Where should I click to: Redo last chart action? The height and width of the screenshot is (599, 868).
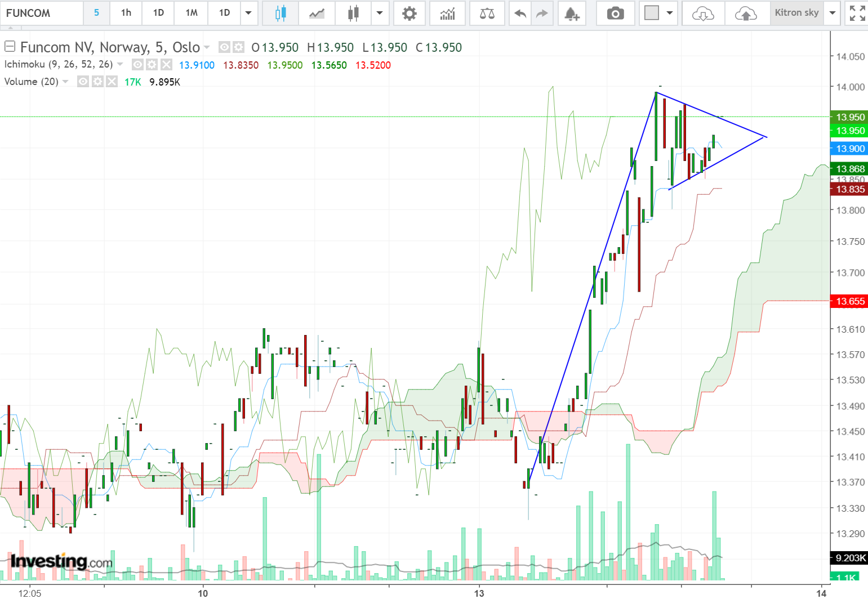click(x=542, y=13)
